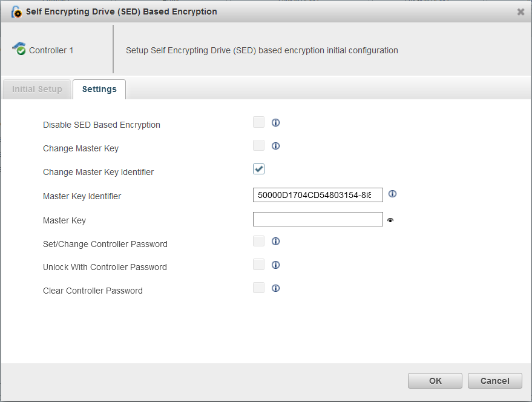Open info tooltip next to Master Key Identifier field
The height and width of the screenshot is (402, 532).
point(392,194)
